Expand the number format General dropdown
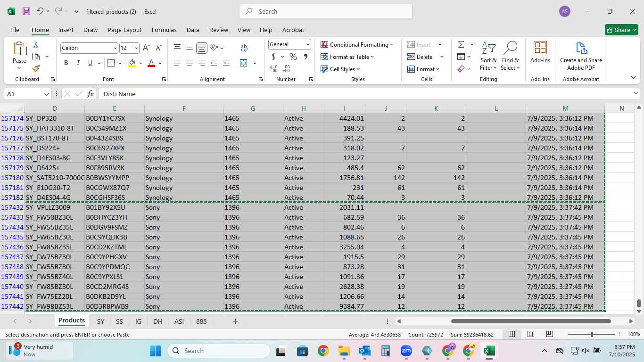 308,44
